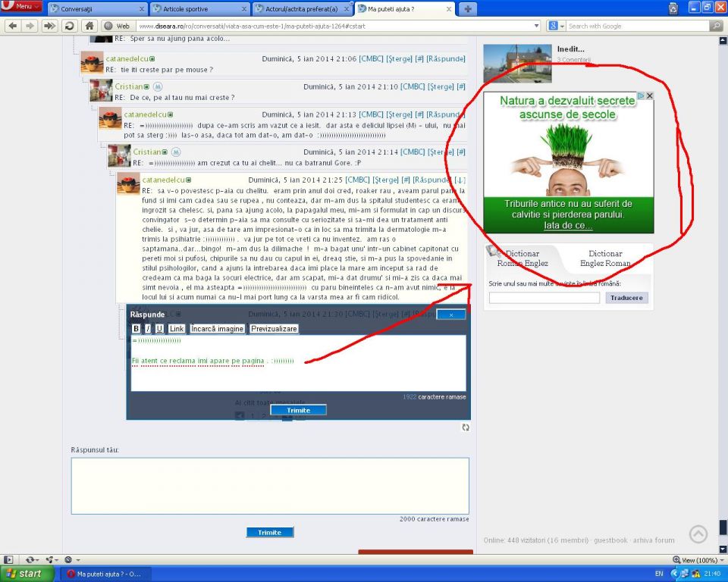Image resolution: width=728 pixels, height=582 pixels.
Task: Click the scroll-to-top circle arrow icon
Action: tap(698, 534)
